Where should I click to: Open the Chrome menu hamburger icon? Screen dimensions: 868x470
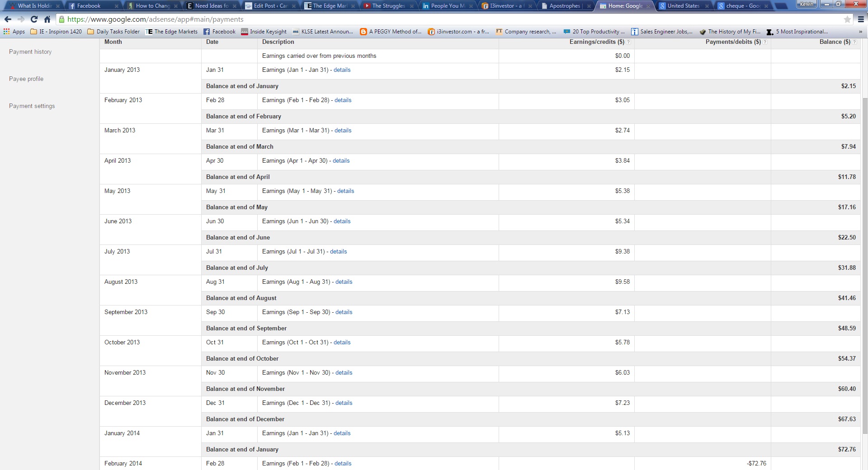click(x=861, y=19)
